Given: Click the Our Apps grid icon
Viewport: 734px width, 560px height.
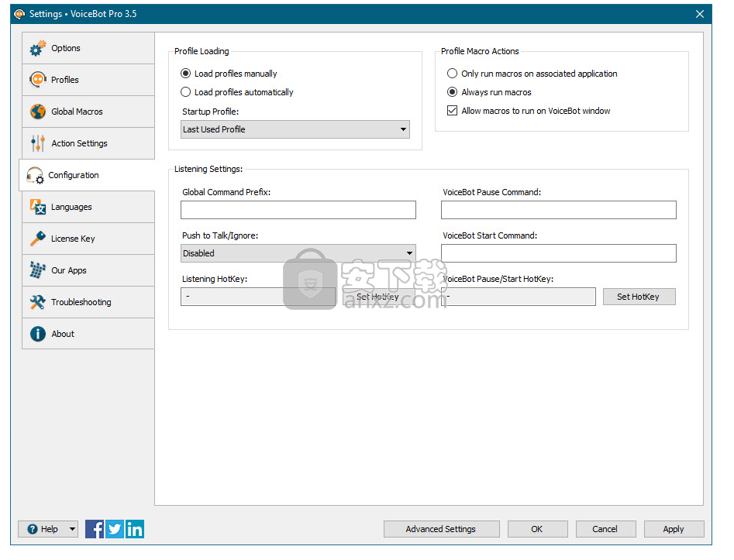Looking at the screenshot, I should pos(37,270).
